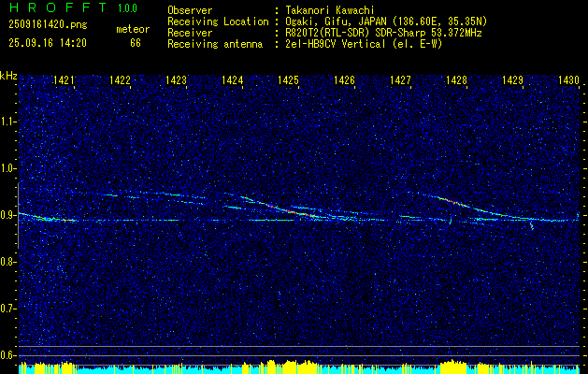The width and height of the screenshot is (588, 374).
Task: Click the Receiving antenna label
Action: click(215, 44)
